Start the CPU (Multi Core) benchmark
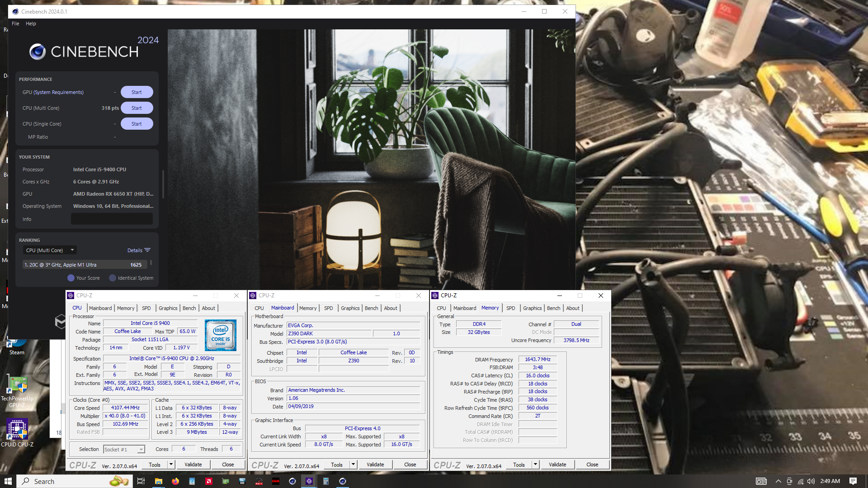Screen dimensions: 868x488 pyautogui.click(x=137, y=108)
